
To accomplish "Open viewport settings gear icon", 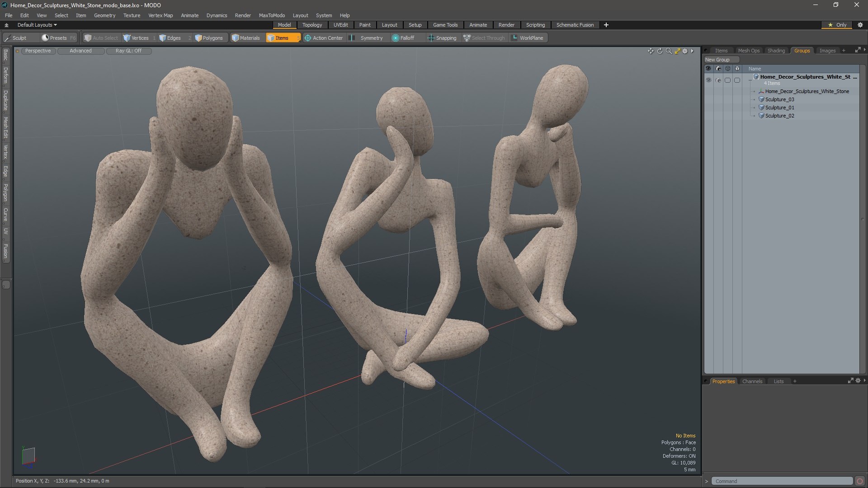I will [x=685, y=51].
